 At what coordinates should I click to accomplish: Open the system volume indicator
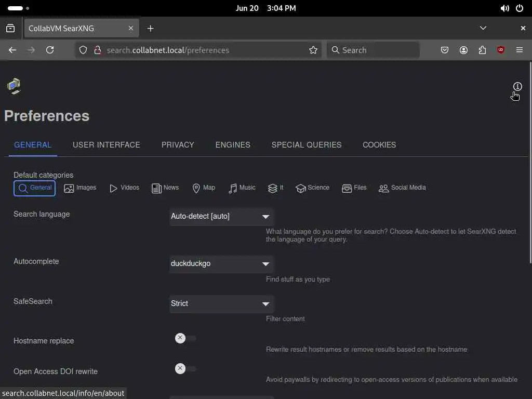pyautogui.click(x=504, y=8)
